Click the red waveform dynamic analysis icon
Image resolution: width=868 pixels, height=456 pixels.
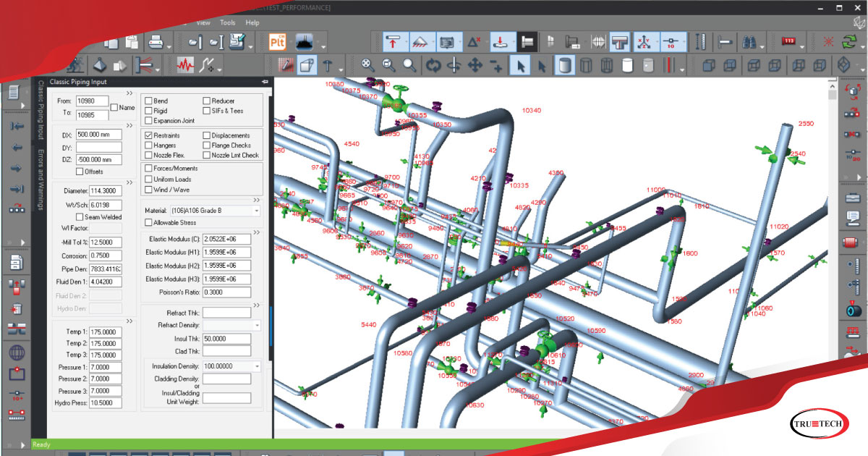(x=185, y=66)
